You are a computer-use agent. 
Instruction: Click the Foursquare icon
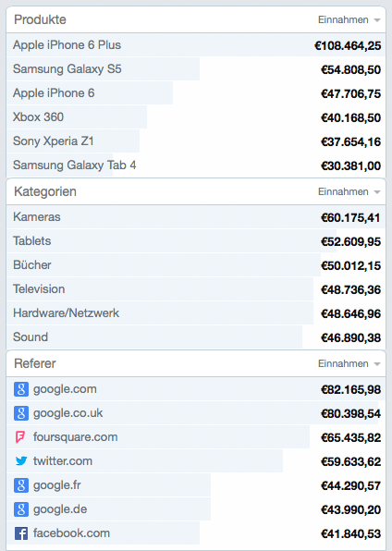[x=20, y=437]
